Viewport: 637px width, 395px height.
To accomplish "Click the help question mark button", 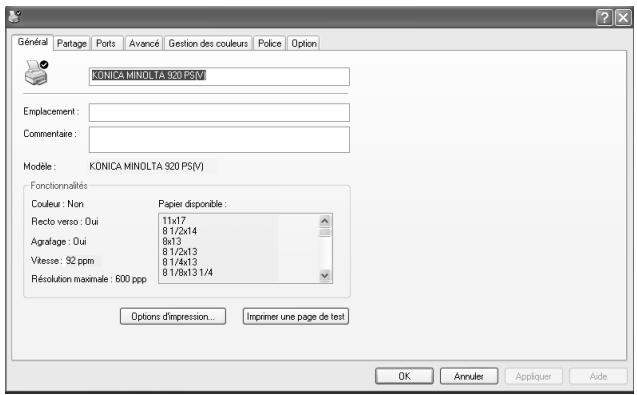I will tap(604, 18).
